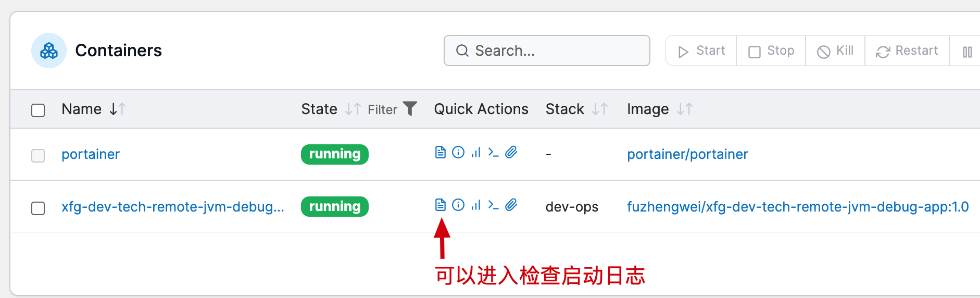Check the xfg-dev-tech-remote-jvm-debug row checkbox
This screenshot has width=980, height=298.
pyautogui.click(x=38, y=208)
